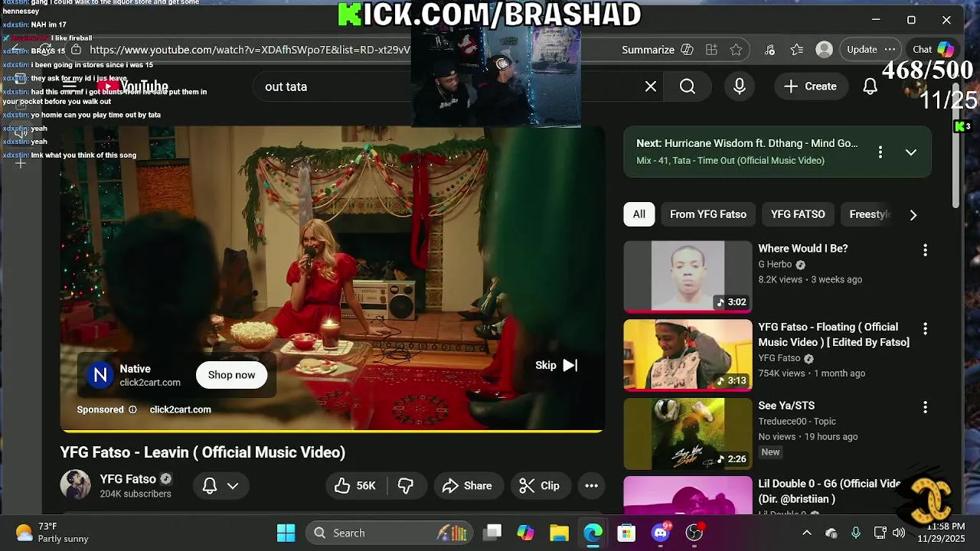The width and height of the screenshot is (980, 551).
Task: Open Edge settings and more ellipsis
Action: [x=890, y=49]
